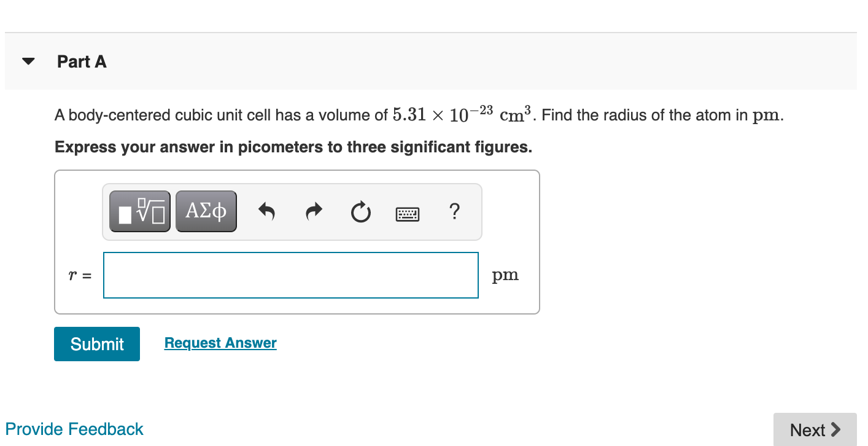The width and height of the screenshot is (868, 446).
Task: Click inside the r = answer box
Action: [x=291, y=275]
